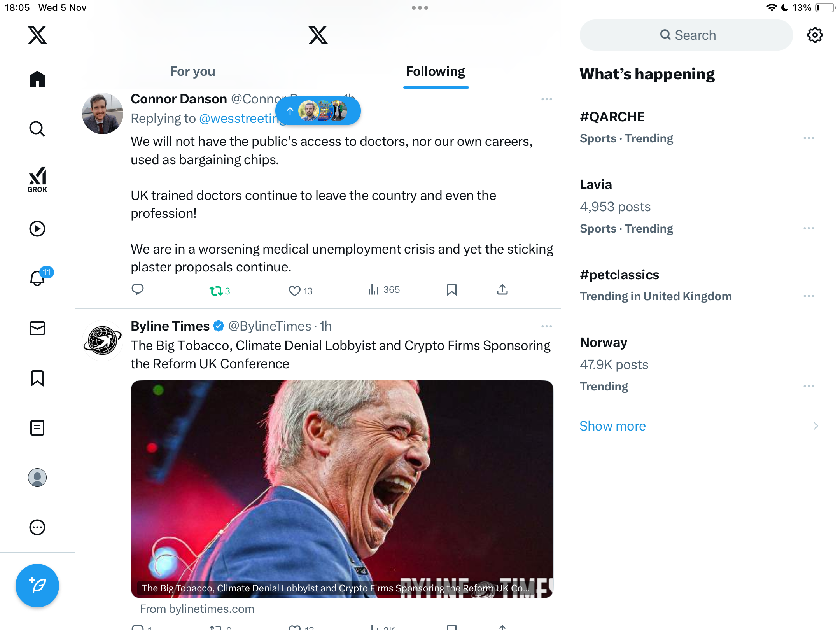Tap the compose new post button
This screenshot has height=630, width=840.
(37, 585)
